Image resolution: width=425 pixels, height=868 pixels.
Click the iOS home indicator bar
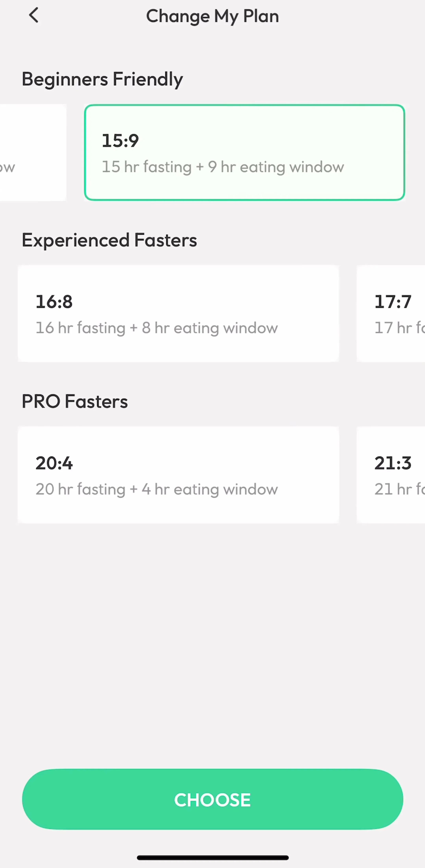212,858
